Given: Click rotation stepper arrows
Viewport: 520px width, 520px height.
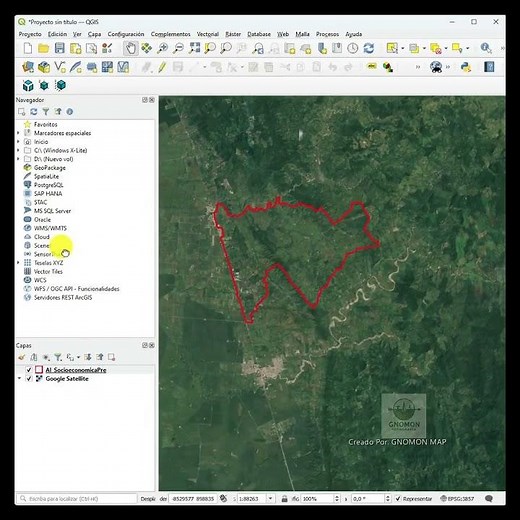Looking at the screenshot, I should 387,499.
